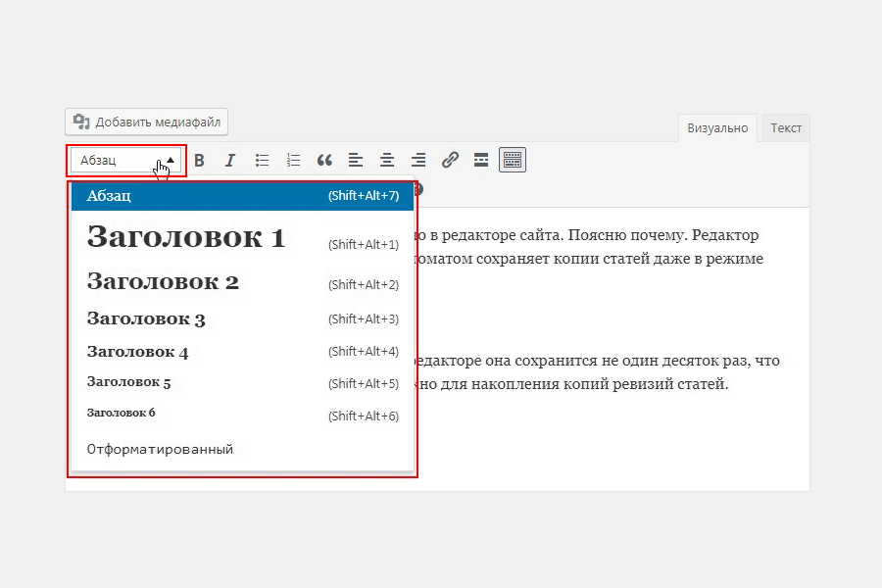
Task: Click the Добавить медиафайл button
Action: point(146,122)
